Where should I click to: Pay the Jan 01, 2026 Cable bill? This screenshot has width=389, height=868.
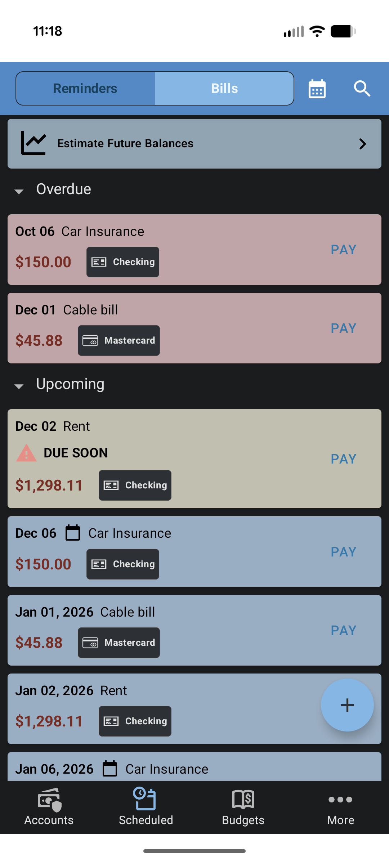[x=344, y=630]
